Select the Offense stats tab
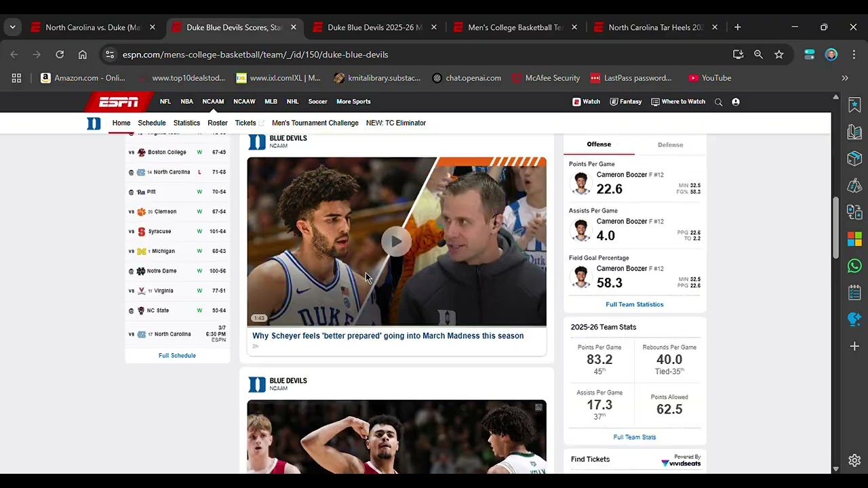868x488 pixels. 599,144
